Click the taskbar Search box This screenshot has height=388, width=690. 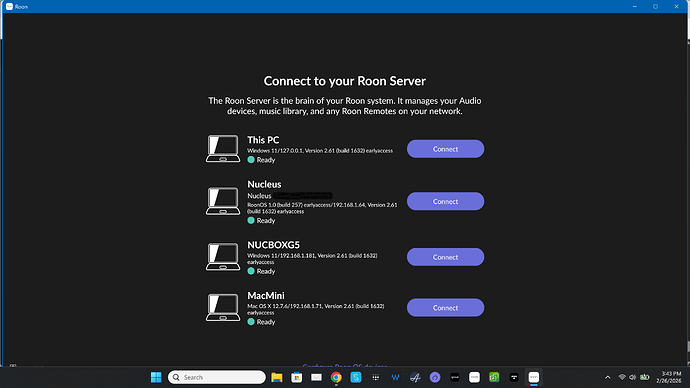point(217,377)
